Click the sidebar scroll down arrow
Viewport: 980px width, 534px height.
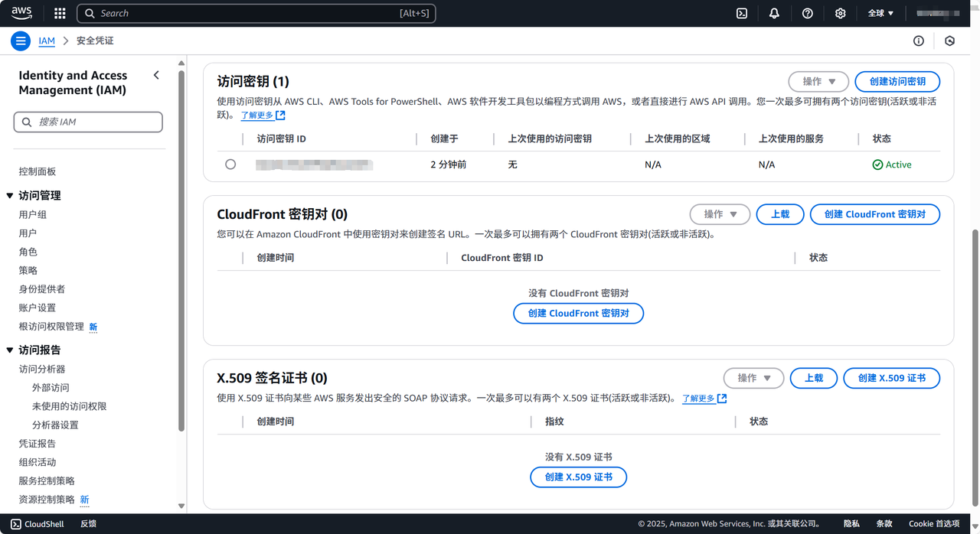coord(181,506)
